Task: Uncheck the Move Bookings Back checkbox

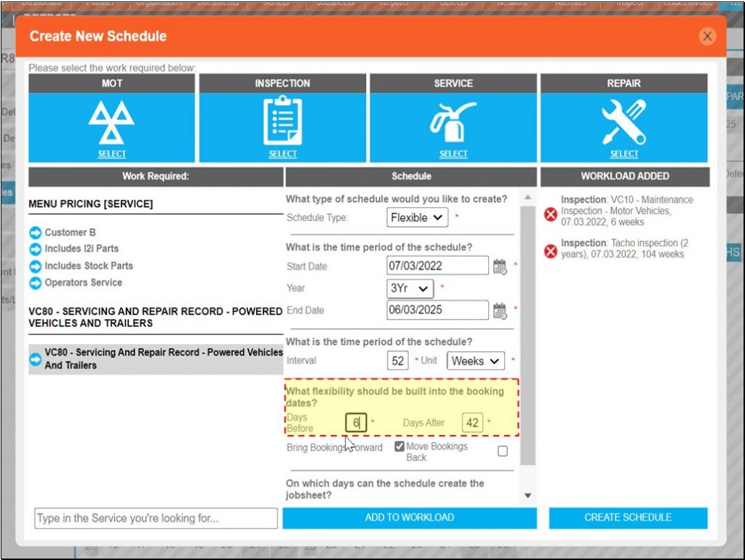Action: (x=399, y=446)
